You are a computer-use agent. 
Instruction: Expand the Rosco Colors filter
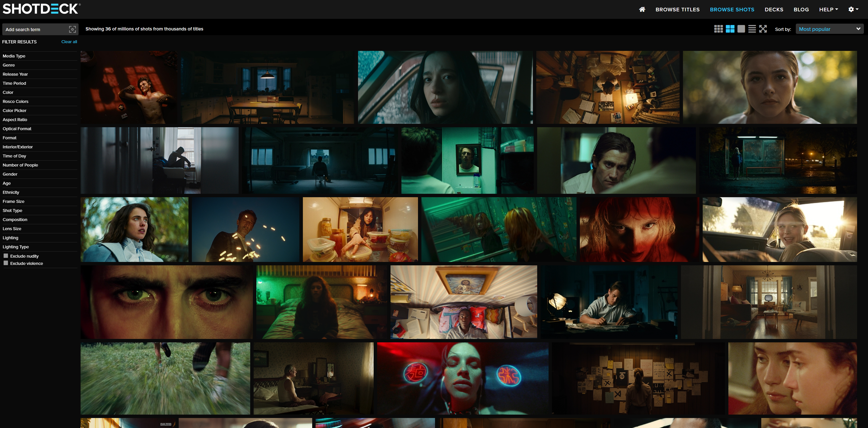point(40,102)
